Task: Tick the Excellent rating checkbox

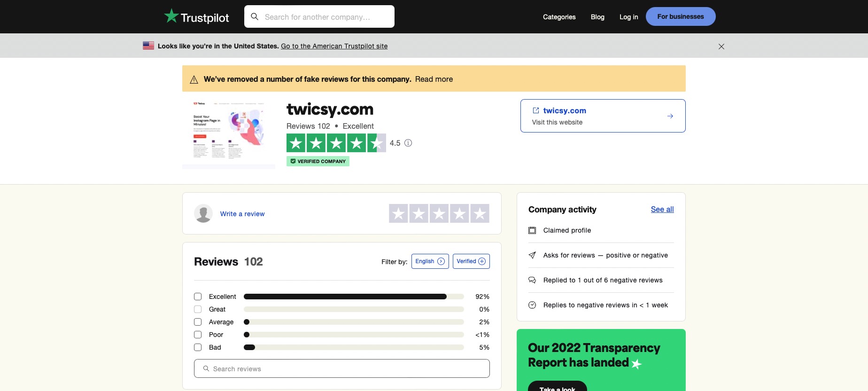Action: (198, 297)
